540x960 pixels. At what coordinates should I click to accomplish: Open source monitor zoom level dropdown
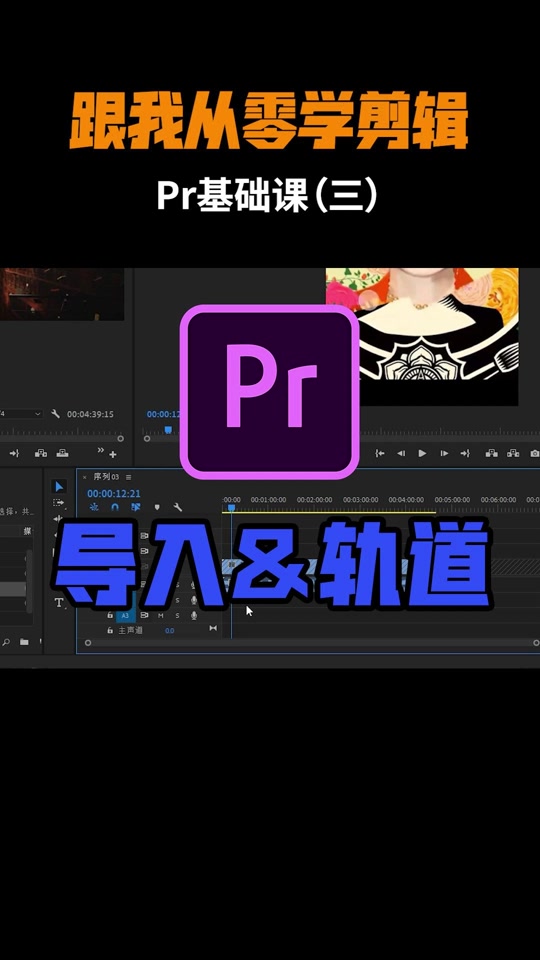21,414
